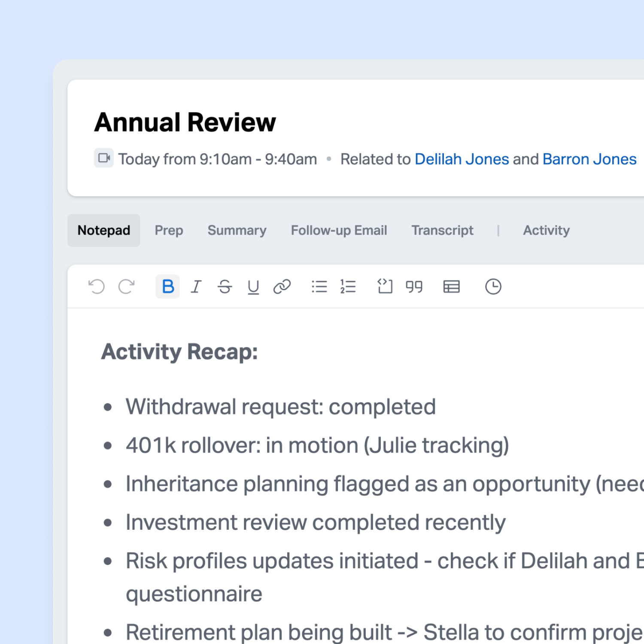View the Transcript tab
644x644 pixels.
(442, 231)
